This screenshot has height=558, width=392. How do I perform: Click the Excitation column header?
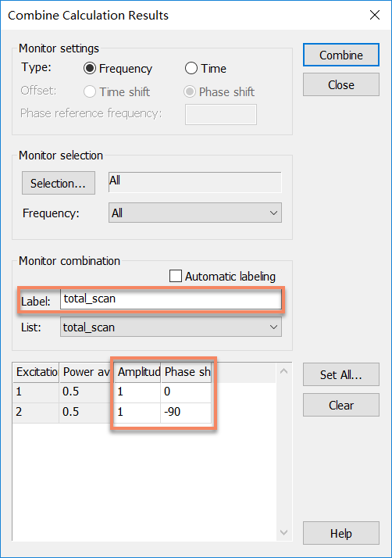[36, 372]
